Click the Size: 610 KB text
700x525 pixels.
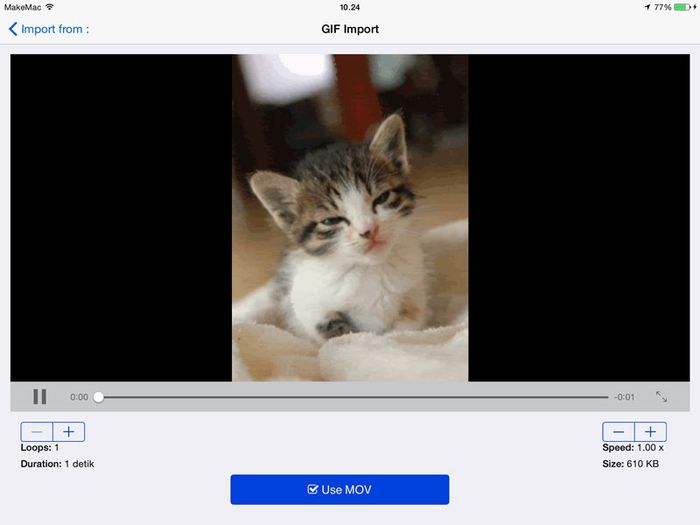[x=630, y=464]
